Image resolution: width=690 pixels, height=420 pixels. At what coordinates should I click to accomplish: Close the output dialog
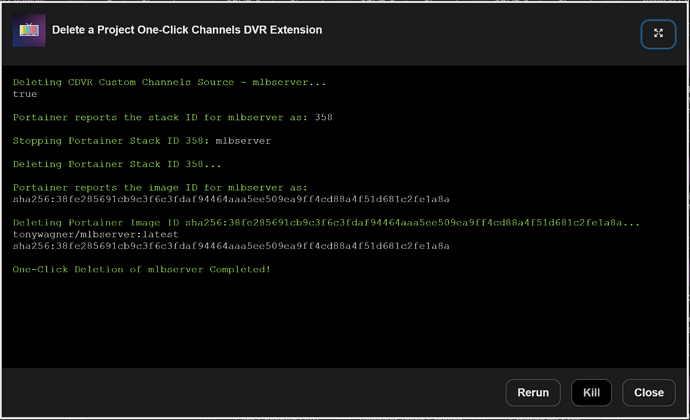coord(649,392)
